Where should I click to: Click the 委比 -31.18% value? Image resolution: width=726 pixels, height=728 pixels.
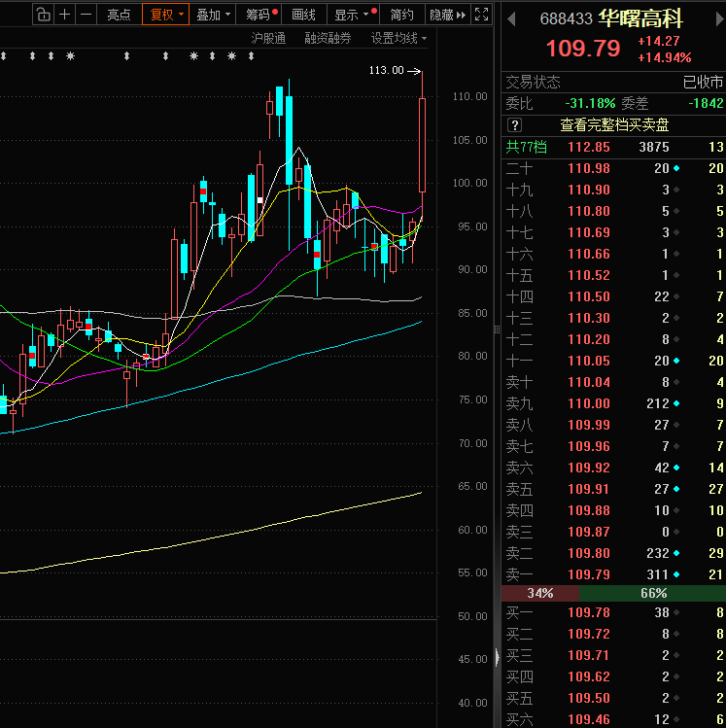coord(590,103)
